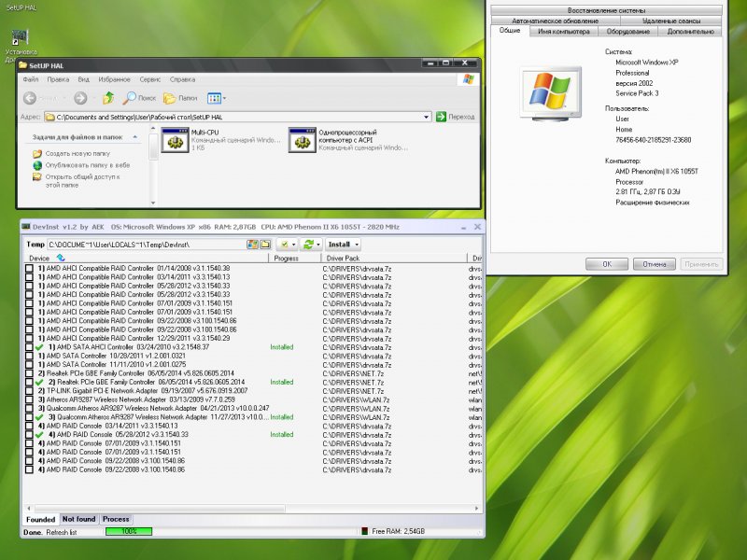The image size is (747, 560).
Task: Click the sort icon next to Device header
Action: pos(61,258)
